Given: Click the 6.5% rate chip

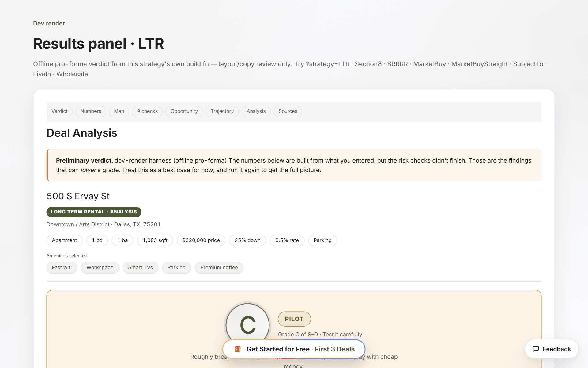Looking at the screenshot, I should click(287, 240).
